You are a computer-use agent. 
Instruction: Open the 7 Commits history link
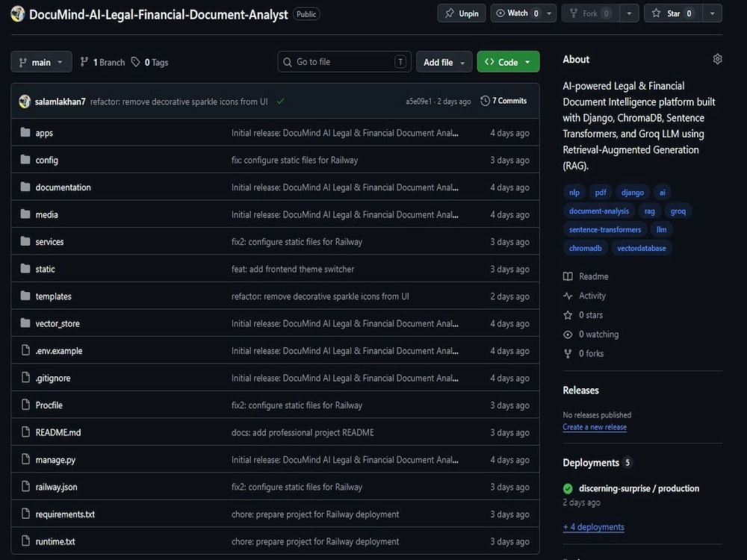pos(503,101)
